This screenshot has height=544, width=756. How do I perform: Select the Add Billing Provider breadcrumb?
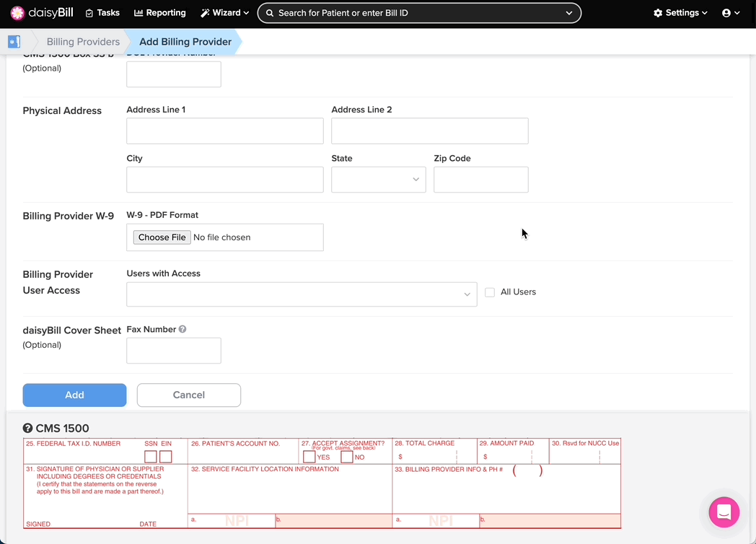(185, 41)
